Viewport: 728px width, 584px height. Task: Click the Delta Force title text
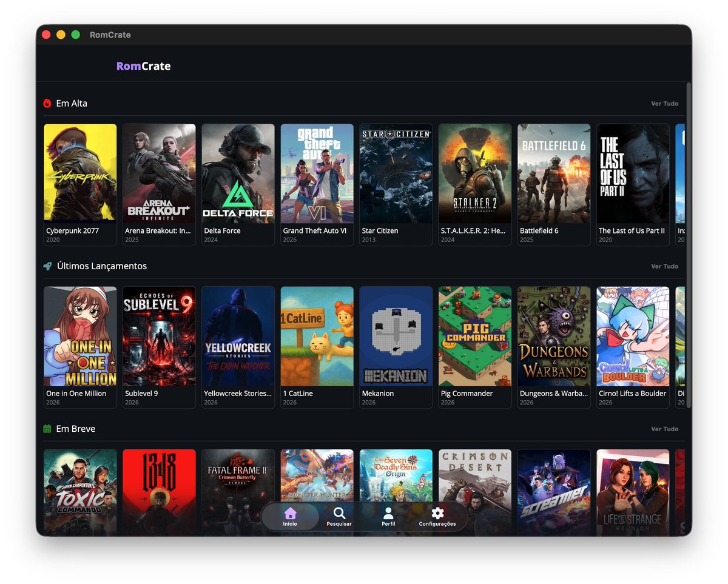pos(222,231)
